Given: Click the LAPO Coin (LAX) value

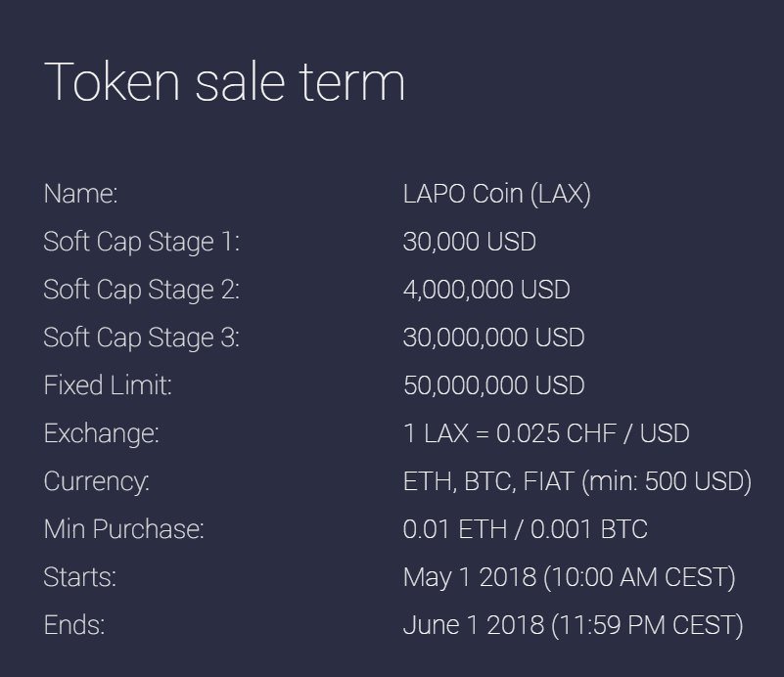Looking at the screenshot, I should pyautogui.click(x=497, y=194).
